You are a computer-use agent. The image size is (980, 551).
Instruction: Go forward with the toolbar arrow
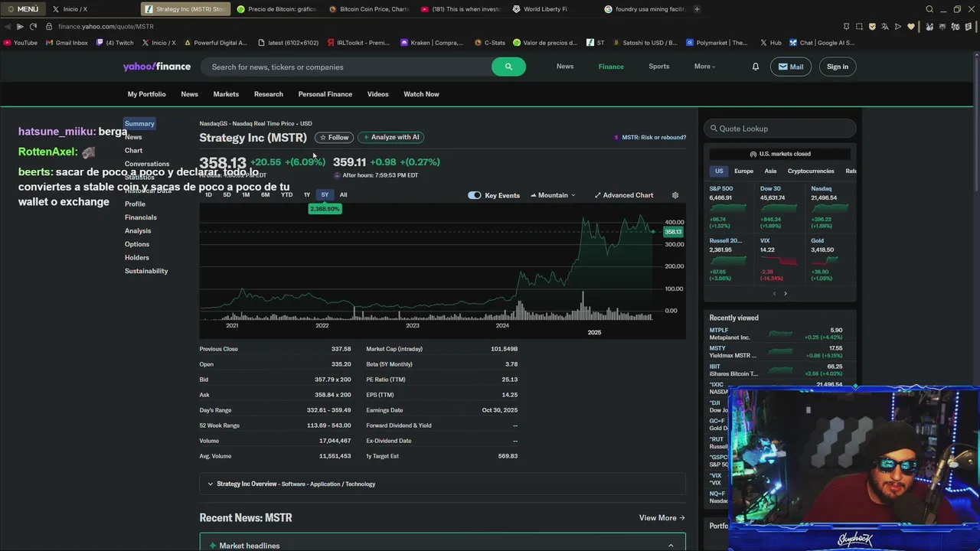(x=20, y=26)
